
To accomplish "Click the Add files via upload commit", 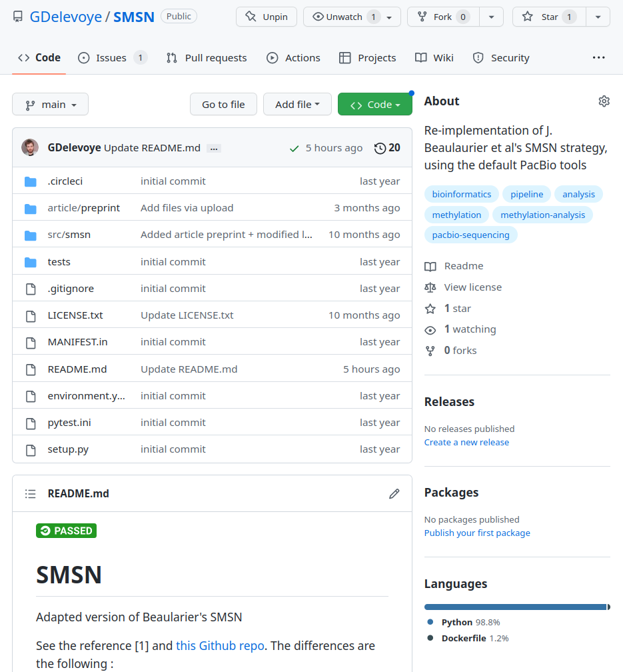I will (x=187, y=208).
